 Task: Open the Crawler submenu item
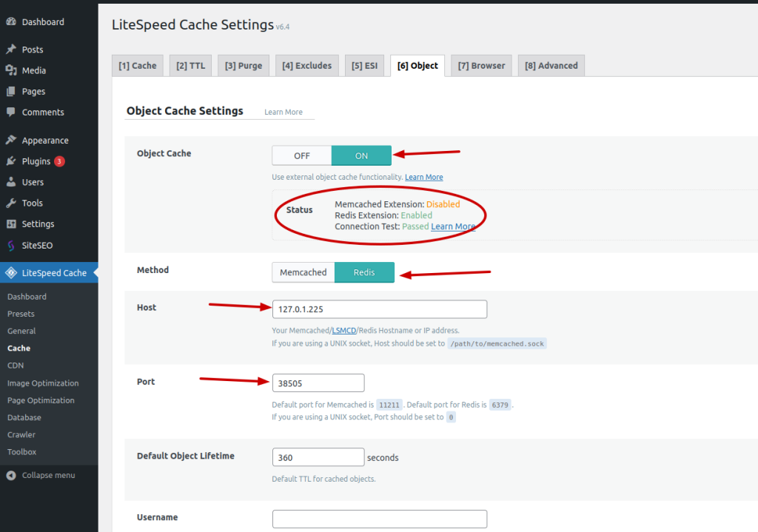(21, 435)
